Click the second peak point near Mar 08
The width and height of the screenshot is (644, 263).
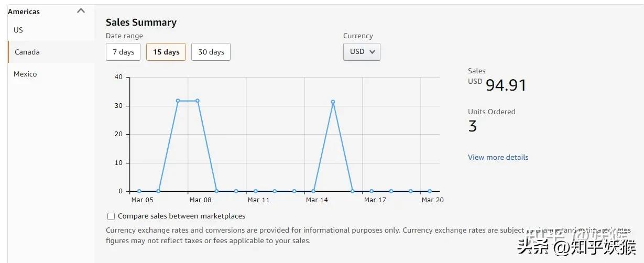[x=197, y=101]
